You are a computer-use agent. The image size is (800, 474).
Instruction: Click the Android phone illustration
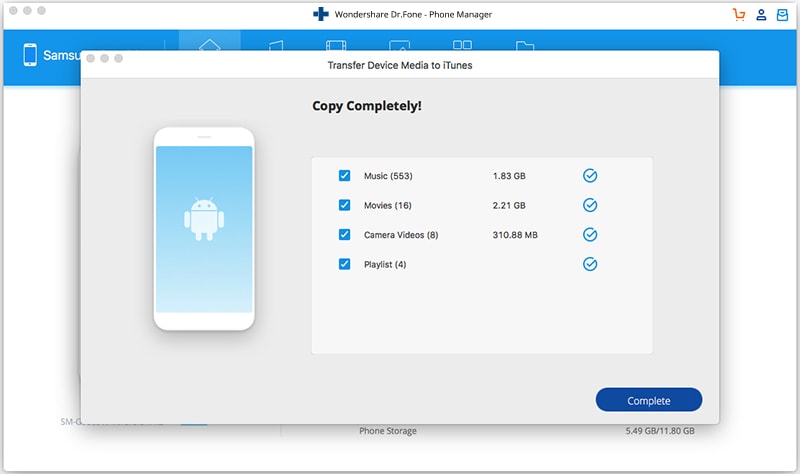(204, 229)
